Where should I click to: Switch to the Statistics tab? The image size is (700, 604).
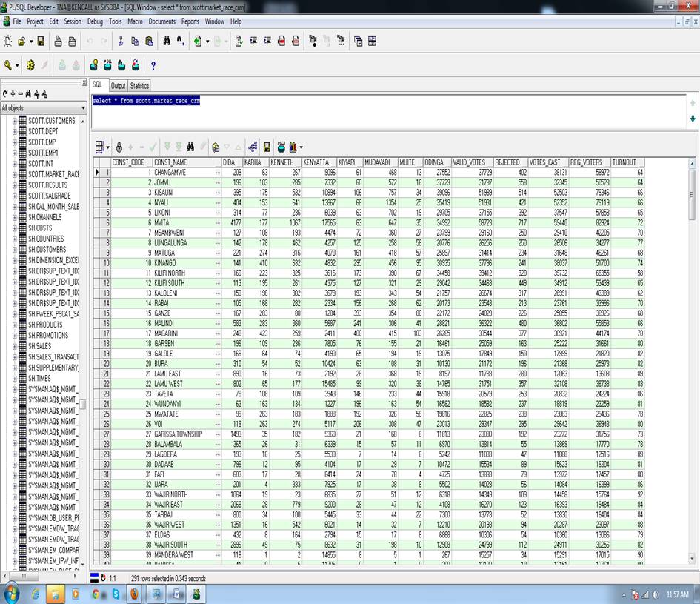tap(139, 86)
